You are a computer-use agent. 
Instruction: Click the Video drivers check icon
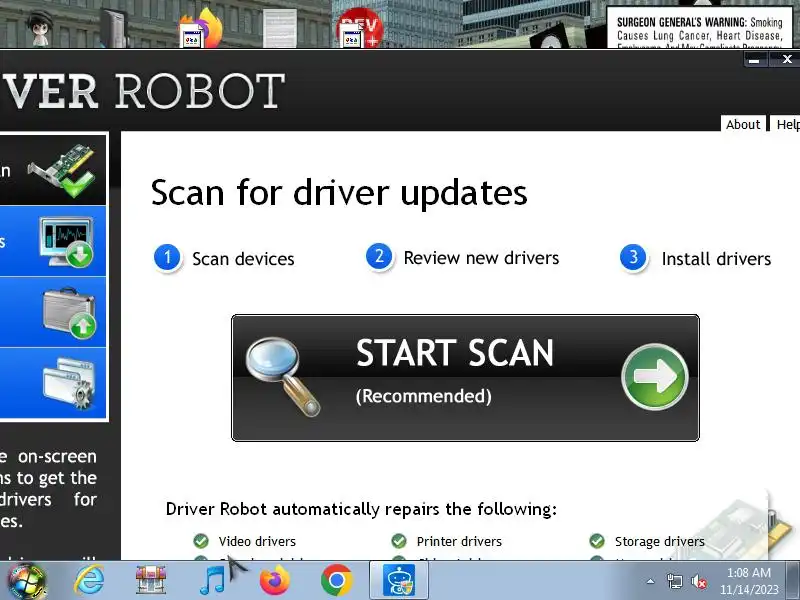tap(201, 541)
